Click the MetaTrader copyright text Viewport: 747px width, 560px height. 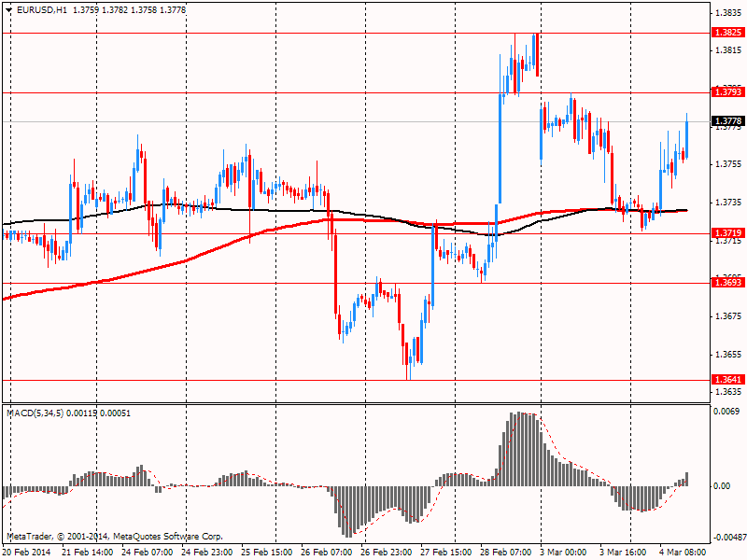point(114,537)
